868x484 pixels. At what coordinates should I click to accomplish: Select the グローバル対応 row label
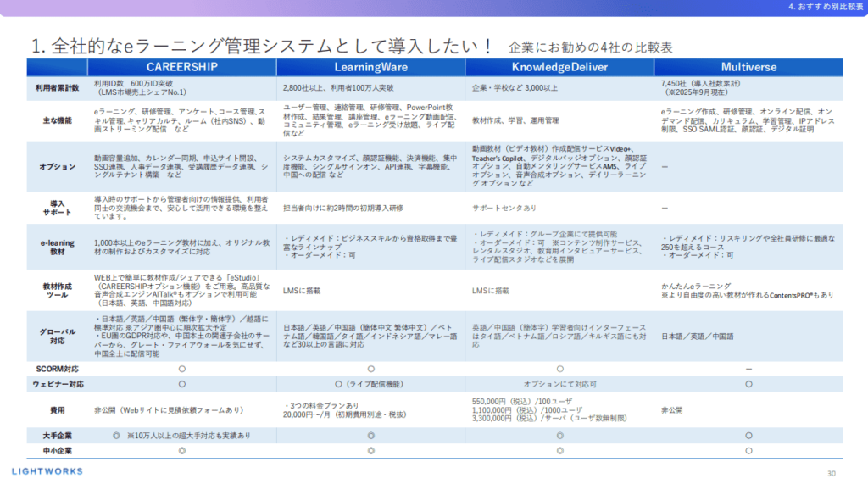(57, 337)
